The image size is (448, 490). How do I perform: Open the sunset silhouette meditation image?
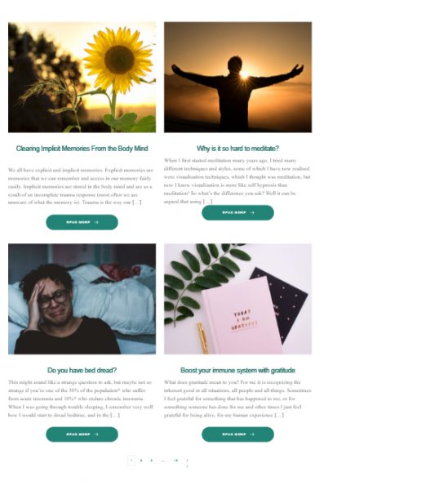238,78
